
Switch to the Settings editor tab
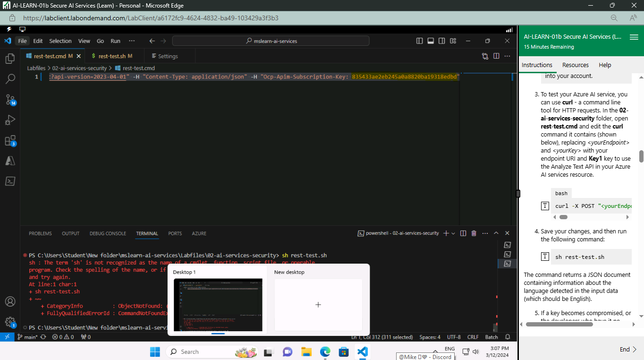168,56
